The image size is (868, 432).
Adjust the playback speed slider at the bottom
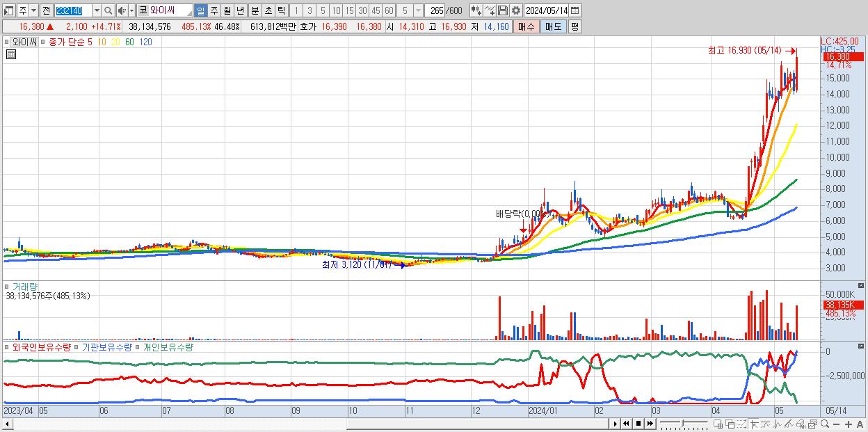tap(684, 424)
